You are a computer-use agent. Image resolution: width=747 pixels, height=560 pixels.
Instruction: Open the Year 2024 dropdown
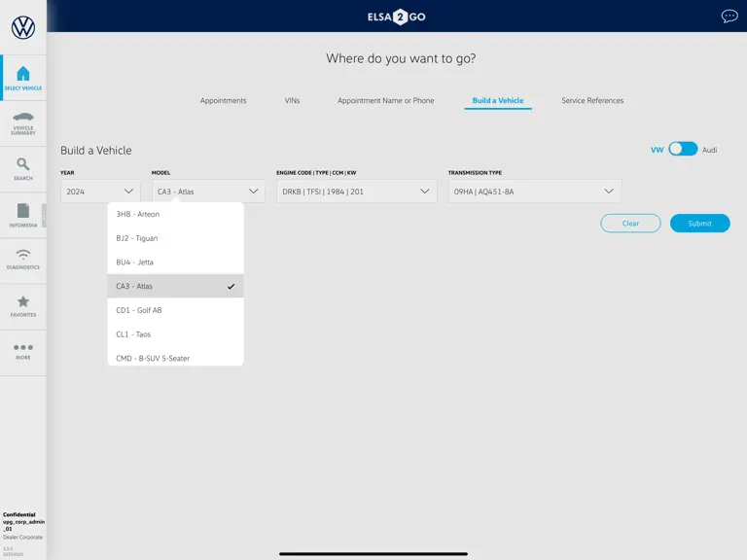point(100,192)
